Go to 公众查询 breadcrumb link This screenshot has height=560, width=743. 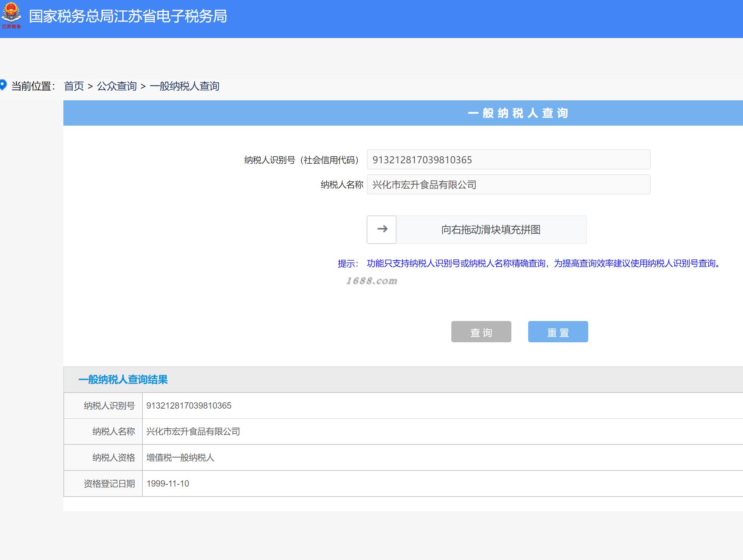pyautogui.click(x=117, y=86)
